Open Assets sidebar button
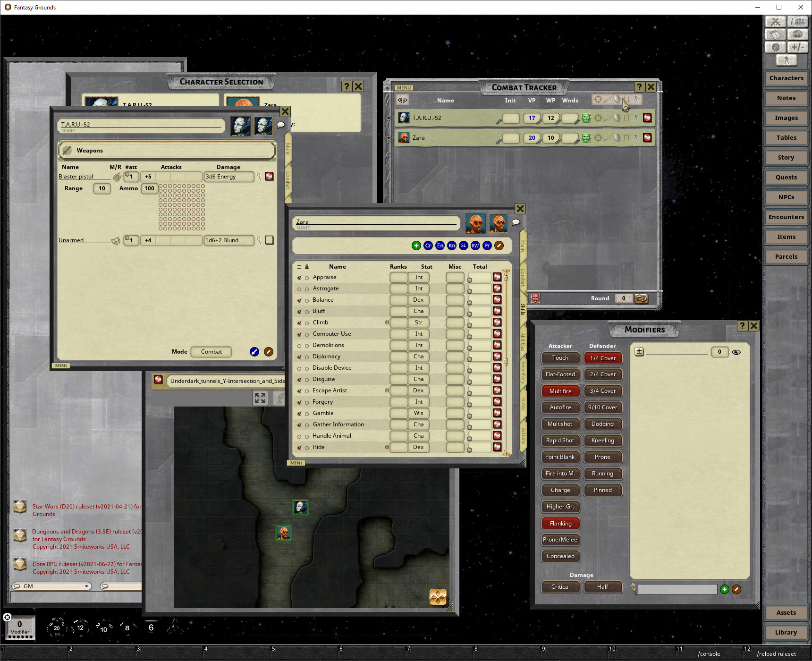 pyautogui.click(x=786, y=613)
